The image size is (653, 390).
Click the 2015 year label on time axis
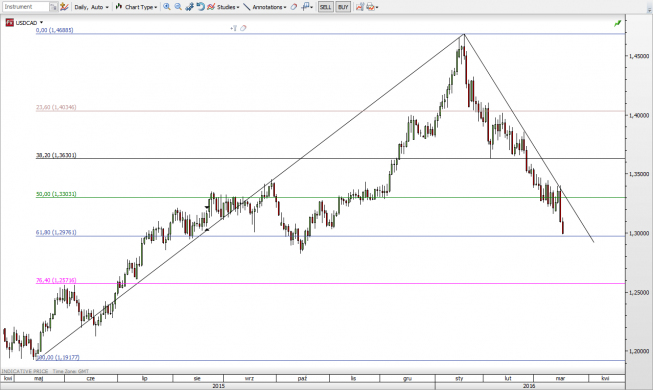pos(219,386)
